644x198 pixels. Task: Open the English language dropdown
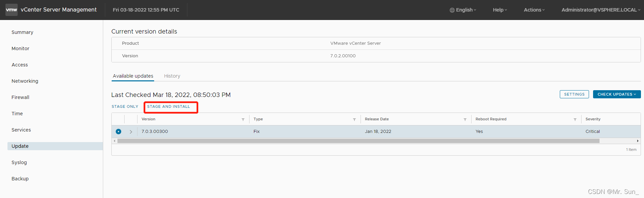point(463,10)
